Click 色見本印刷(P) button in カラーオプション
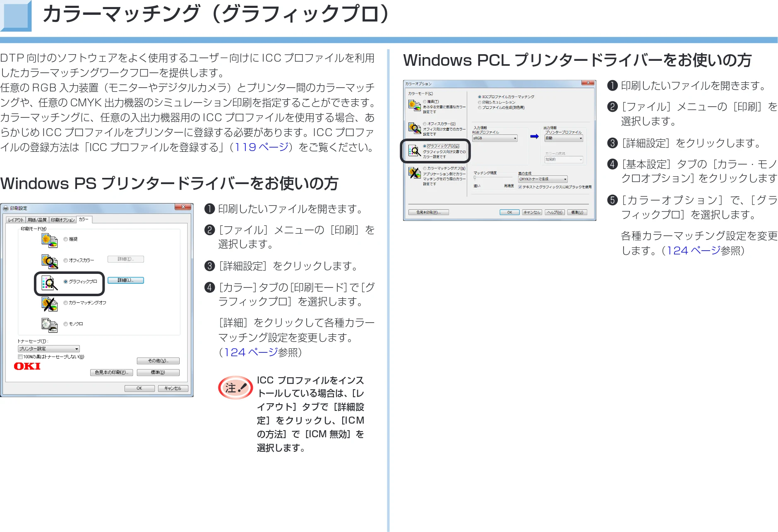This screenshot has width=778, height=532. tap(429, 212)
